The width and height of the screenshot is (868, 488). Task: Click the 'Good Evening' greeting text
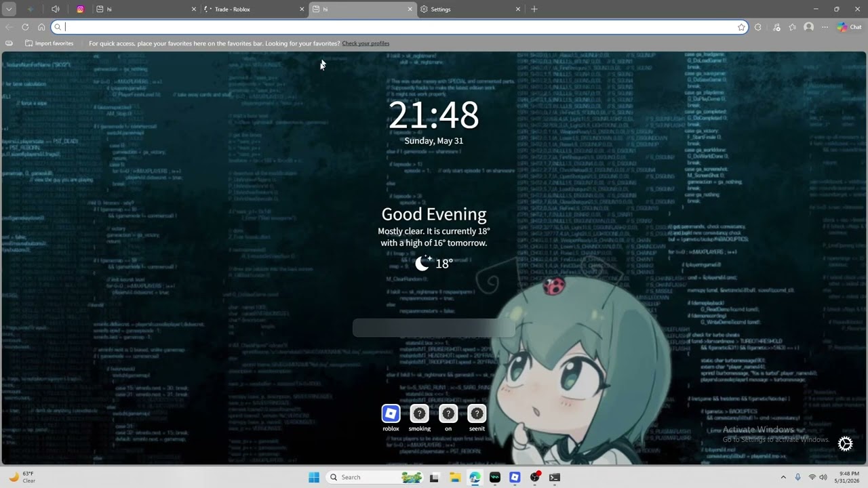[434, 214]
